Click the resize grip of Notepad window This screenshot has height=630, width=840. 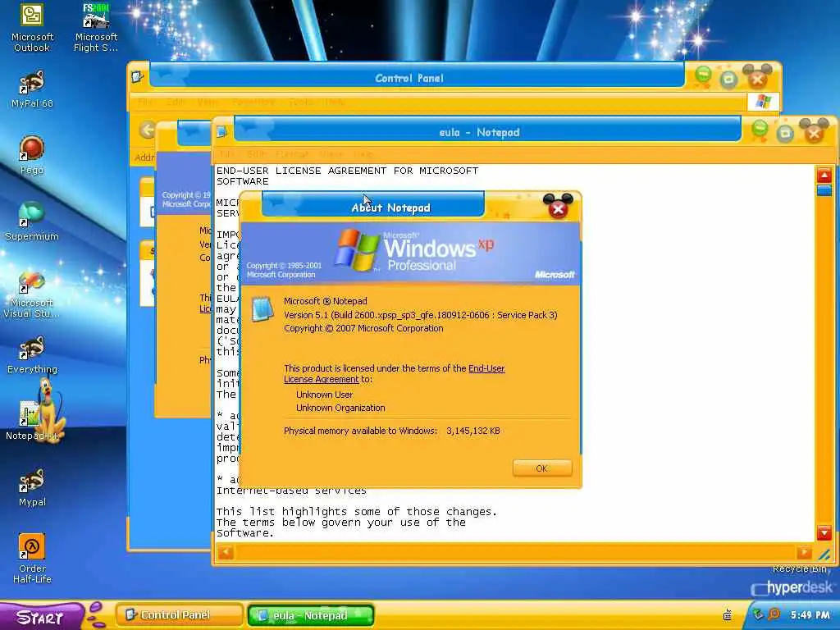coord(824,554)
